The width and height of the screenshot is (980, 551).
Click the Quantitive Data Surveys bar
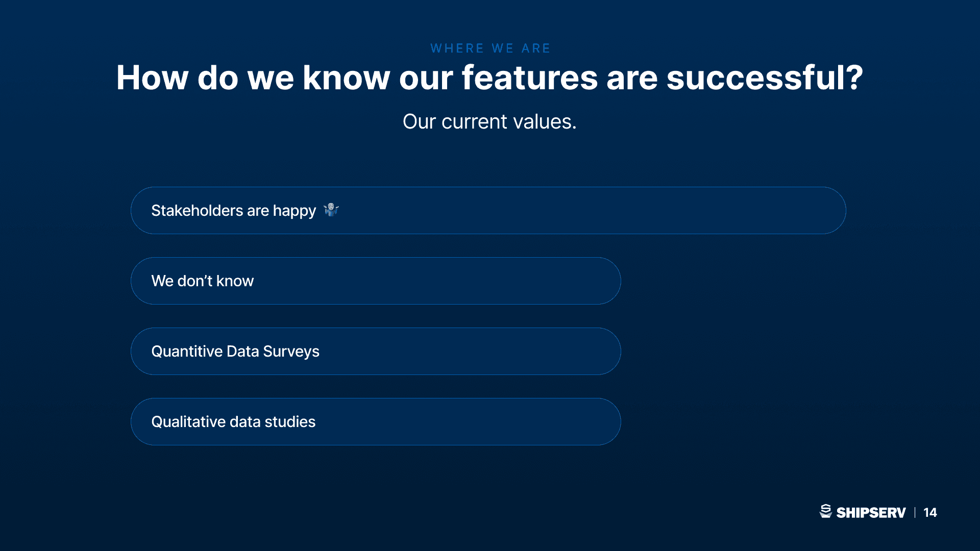[x=376, y=352]
